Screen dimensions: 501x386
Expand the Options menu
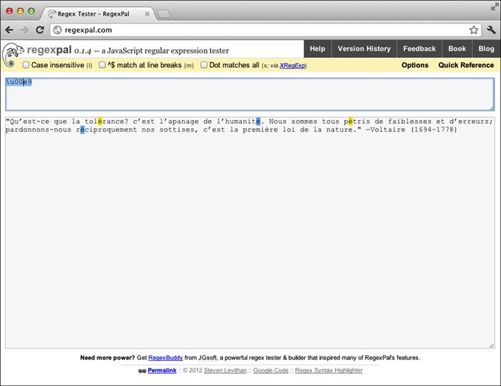point(415,65)
